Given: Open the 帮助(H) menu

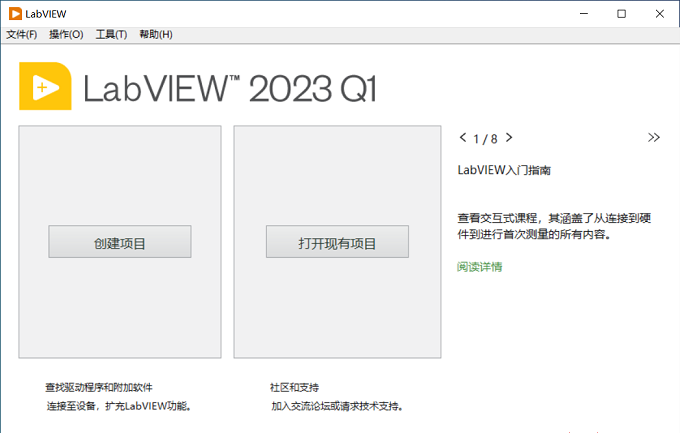Looking at the screenshot, I should (x=156, y=34).
